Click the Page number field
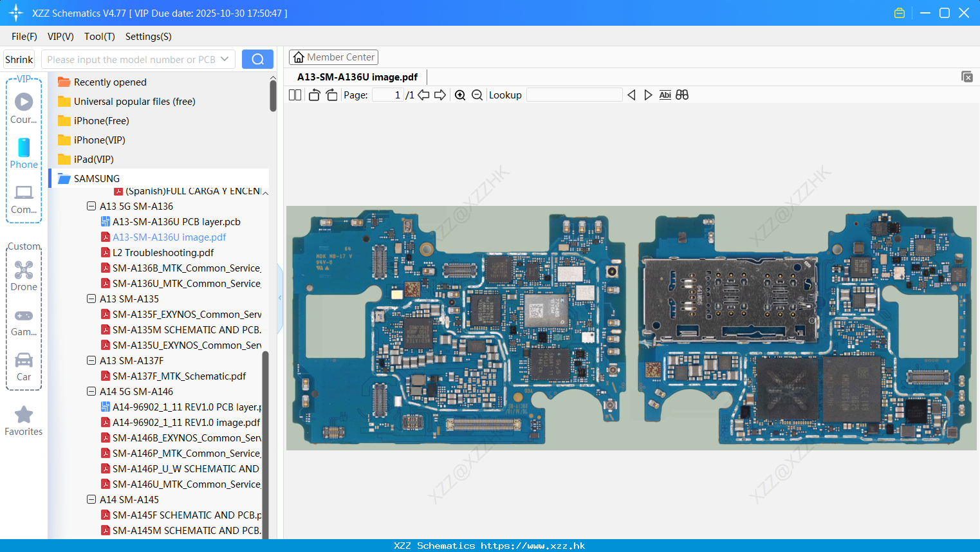 388,95
